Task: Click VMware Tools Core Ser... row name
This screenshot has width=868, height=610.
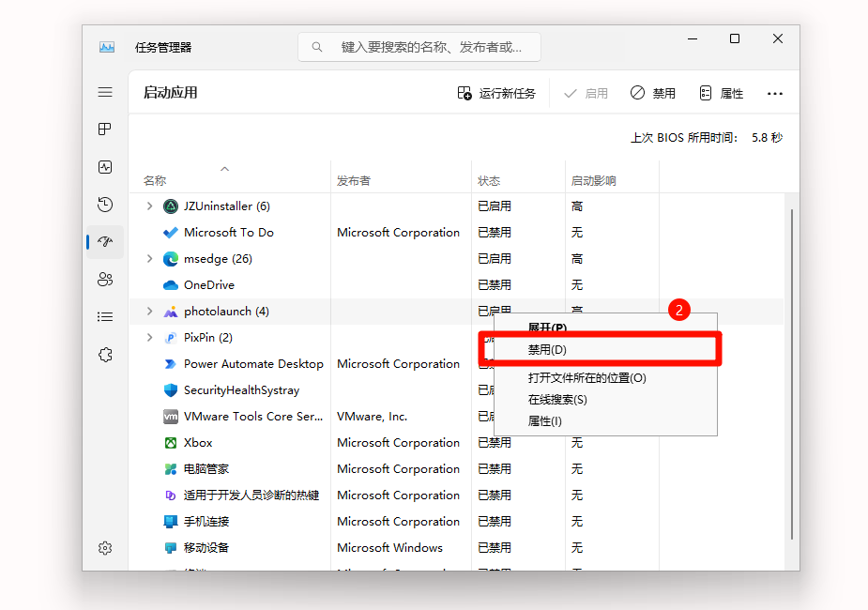Action: [253, 417]
